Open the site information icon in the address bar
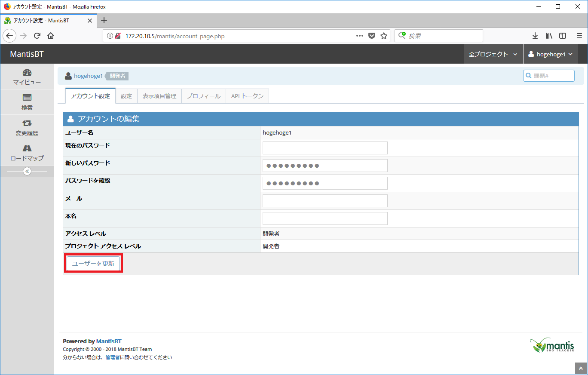 coord(109,36)
